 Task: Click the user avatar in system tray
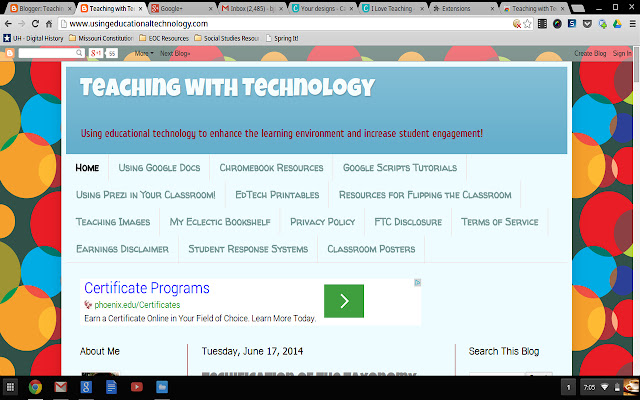point(631,387)
